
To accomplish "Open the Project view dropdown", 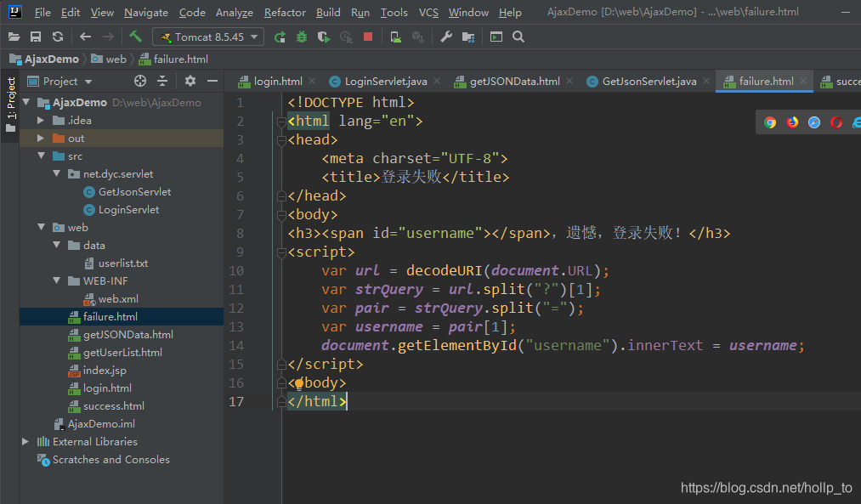I will 59,82.
